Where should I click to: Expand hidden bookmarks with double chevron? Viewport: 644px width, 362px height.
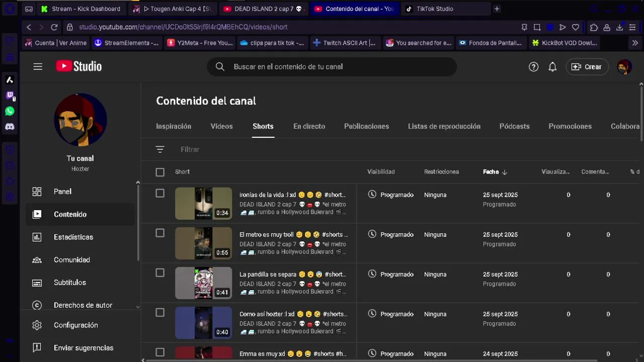pyautogui.click(x=635, y=43)
